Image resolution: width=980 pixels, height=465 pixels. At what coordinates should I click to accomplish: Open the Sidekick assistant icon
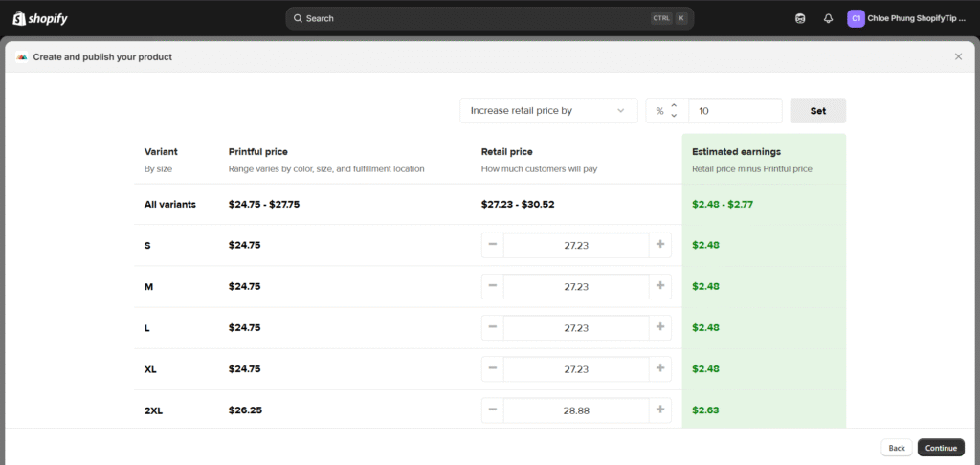800,18
